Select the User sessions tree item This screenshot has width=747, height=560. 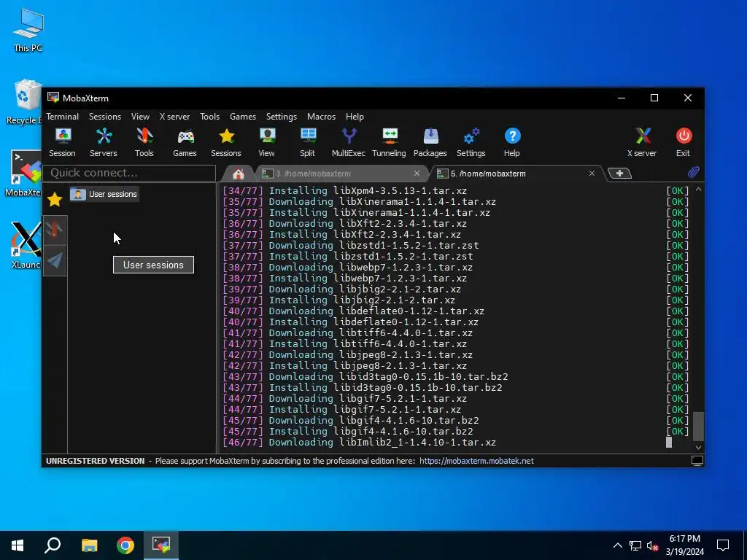click(x=104, y=194)
